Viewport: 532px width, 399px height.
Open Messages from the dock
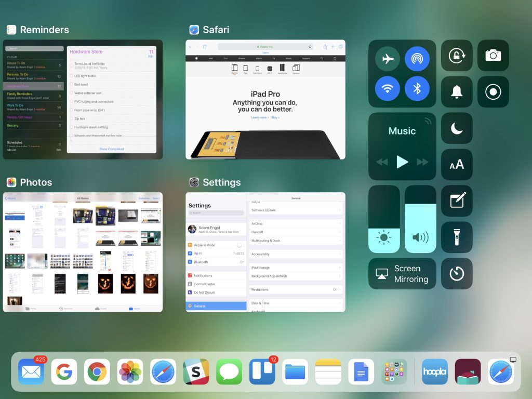pos(229,371)
